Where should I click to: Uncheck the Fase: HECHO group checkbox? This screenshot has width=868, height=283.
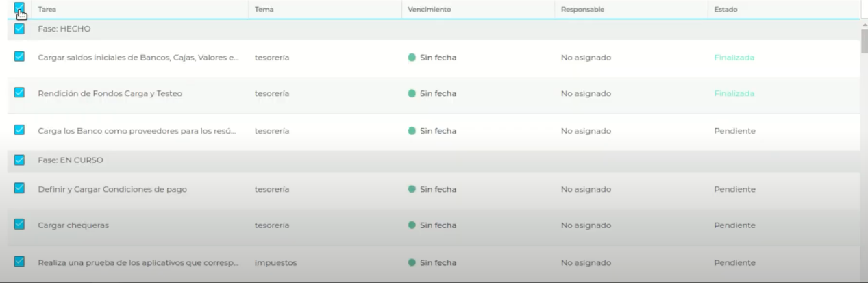coord(19,29)
